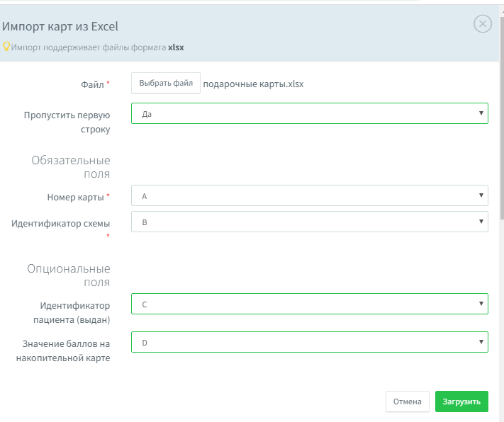
Task: Click the 'Номер карты' label
Action: click(76, 197)
